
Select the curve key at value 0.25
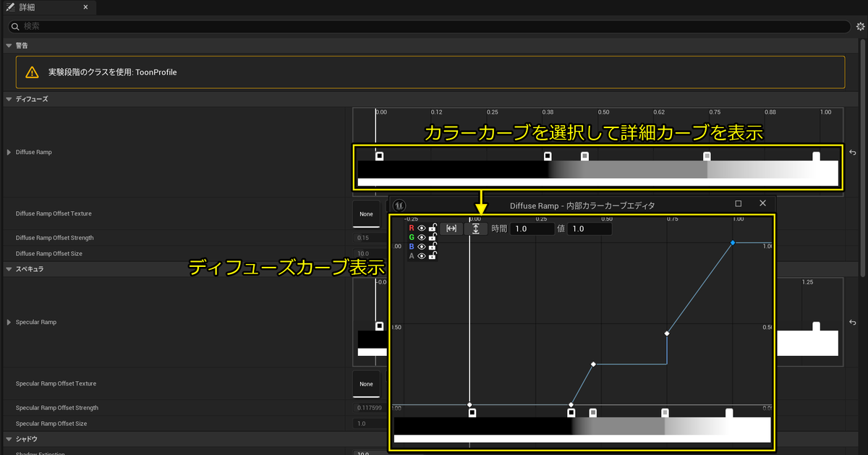pyautogui.click(x=593, y=364)
